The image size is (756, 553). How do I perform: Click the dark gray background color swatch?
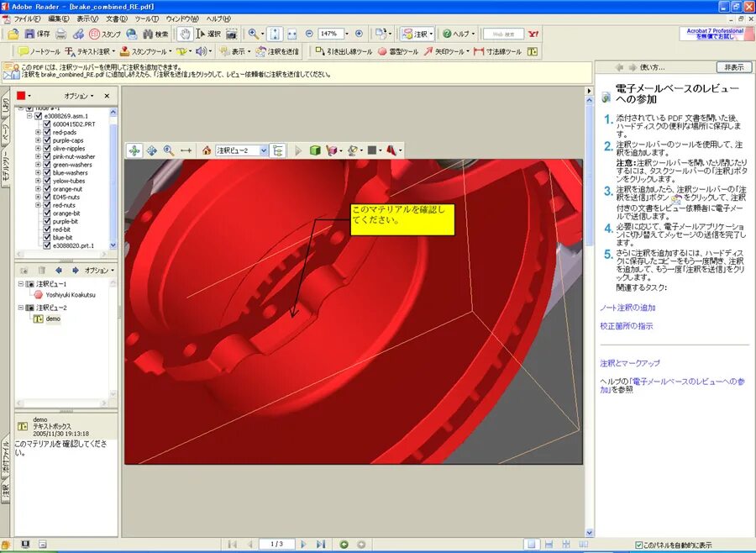(x=372, y=150)
